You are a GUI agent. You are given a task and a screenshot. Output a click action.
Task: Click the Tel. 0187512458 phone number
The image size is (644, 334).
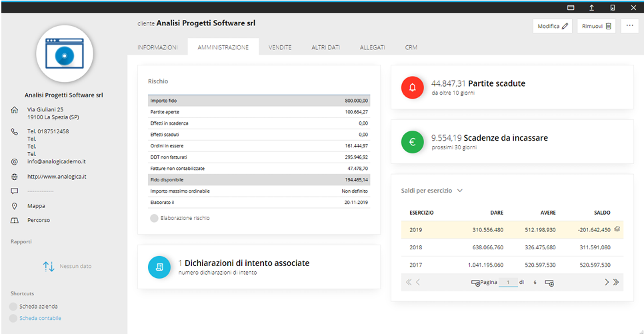[x=48, y=131]
